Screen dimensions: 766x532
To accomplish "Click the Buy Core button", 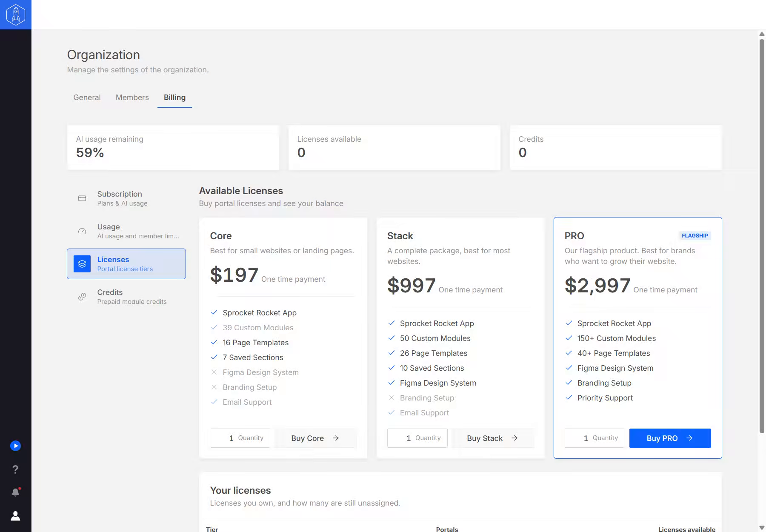I will click(x=315, y=438).
